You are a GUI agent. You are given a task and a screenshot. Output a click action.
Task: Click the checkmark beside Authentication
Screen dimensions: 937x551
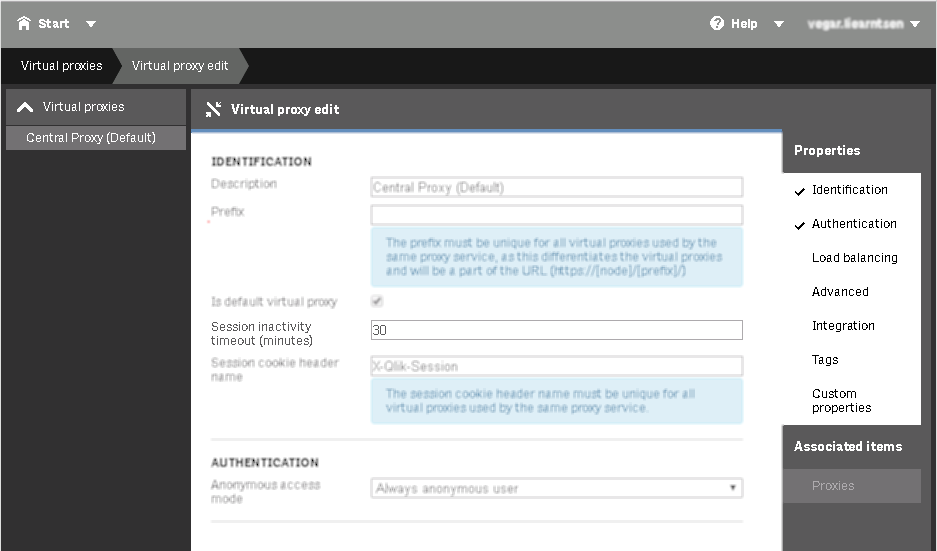coord(800,225)
